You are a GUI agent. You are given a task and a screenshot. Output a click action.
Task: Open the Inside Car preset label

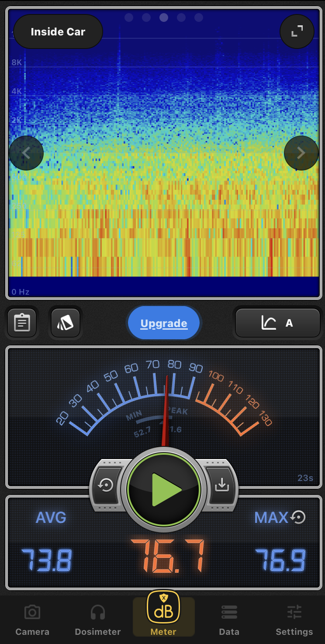point(58,32)
